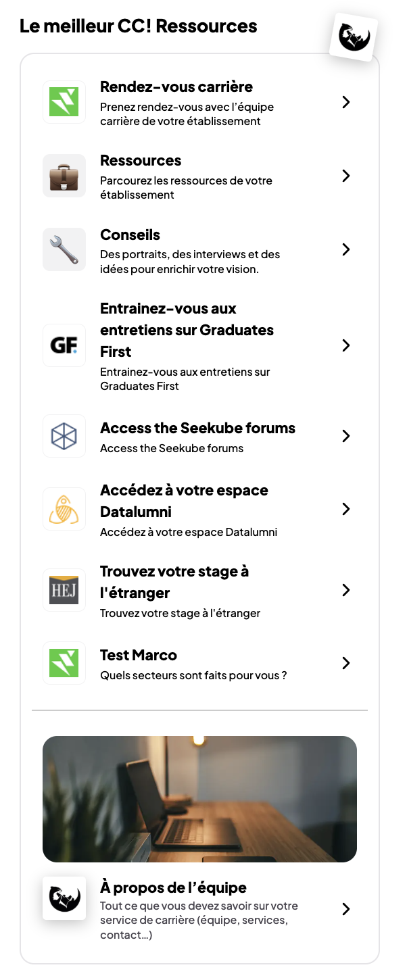This screenshot has height=980, width=407.
Task: Open Graduates First via the GF icon
Action: [64, 345]
